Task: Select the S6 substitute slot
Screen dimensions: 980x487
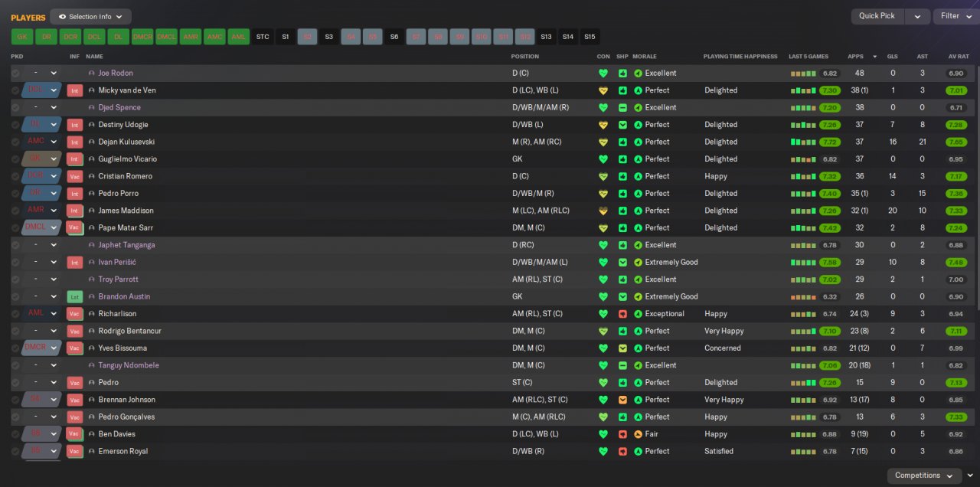Action: coord(394,37)
